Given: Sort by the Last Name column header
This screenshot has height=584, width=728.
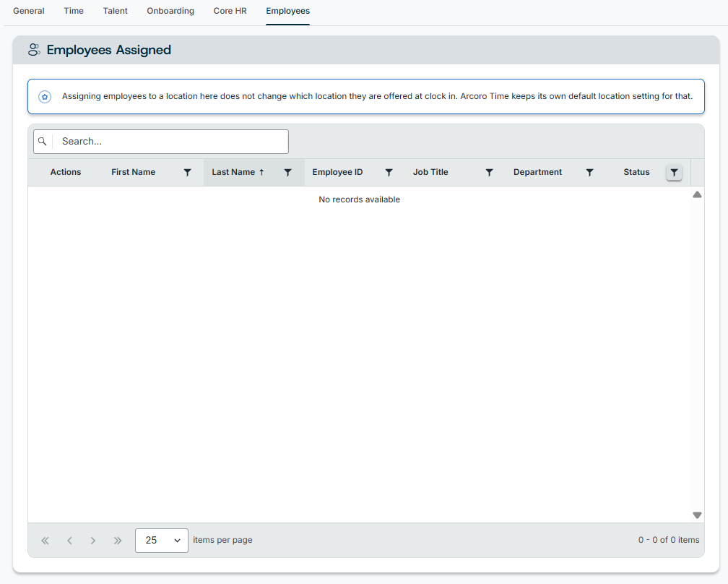Looking at the screenshot, I should pyautogui.click(x=233, y=172).
